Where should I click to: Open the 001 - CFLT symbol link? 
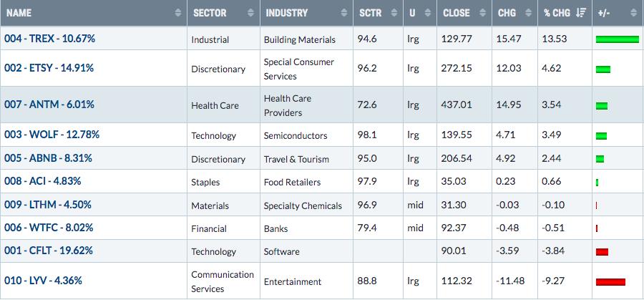point(49,251)
